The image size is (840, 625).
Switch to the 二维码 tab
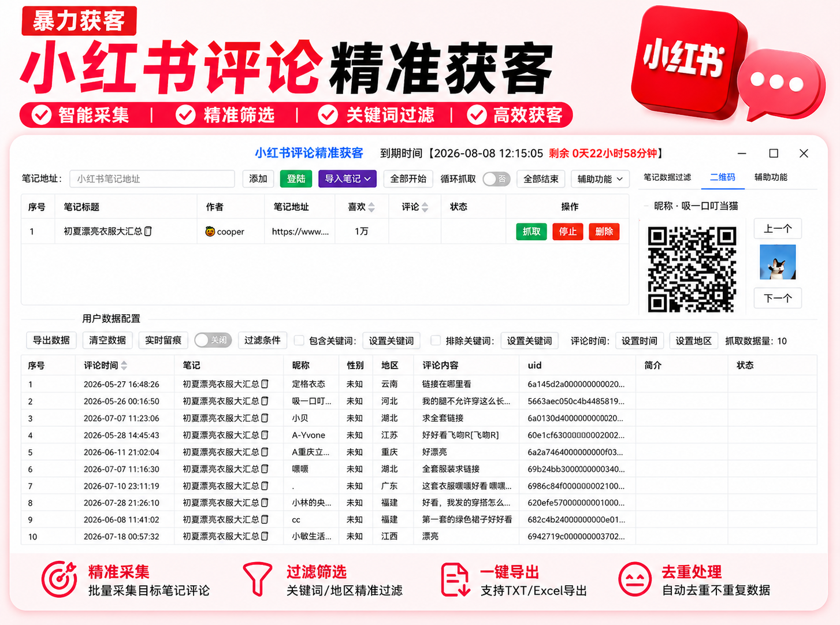click(x=723, y=177)
